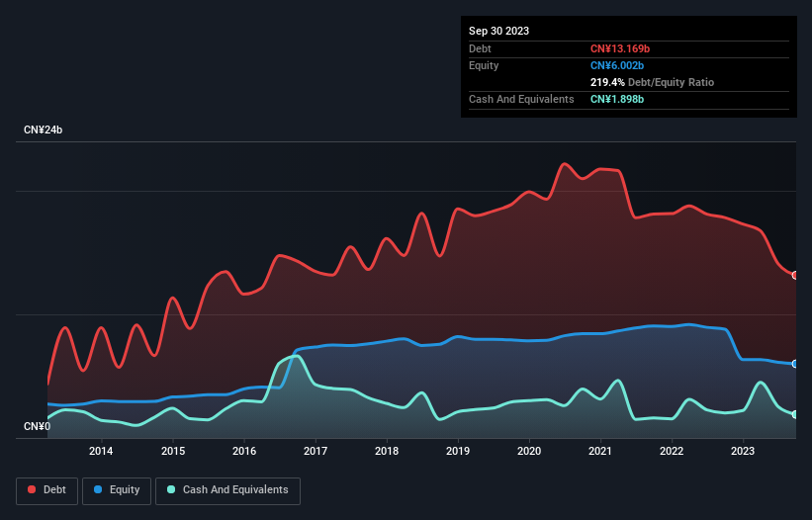Screen dimensions: 812x520
Task: Click the 2021 x-axis label
Action: point(600,451)
